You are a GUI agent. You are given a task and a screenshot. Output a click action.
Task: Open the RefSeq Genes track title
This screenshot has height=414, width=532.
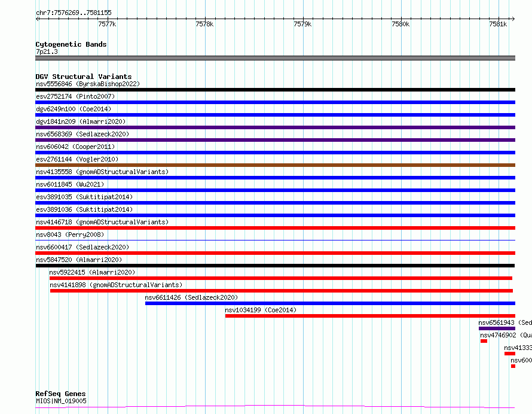(x=61, y=394)
